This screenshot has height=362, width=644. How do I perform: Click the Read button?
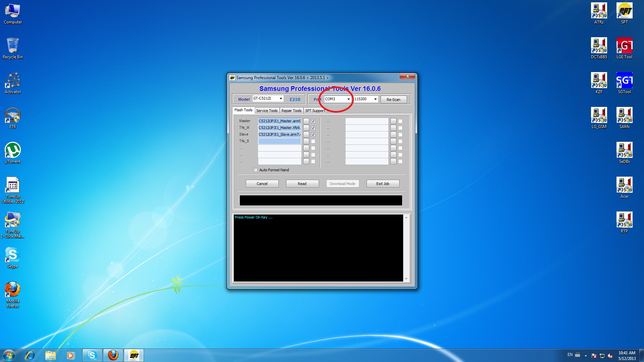pos(302,184)
